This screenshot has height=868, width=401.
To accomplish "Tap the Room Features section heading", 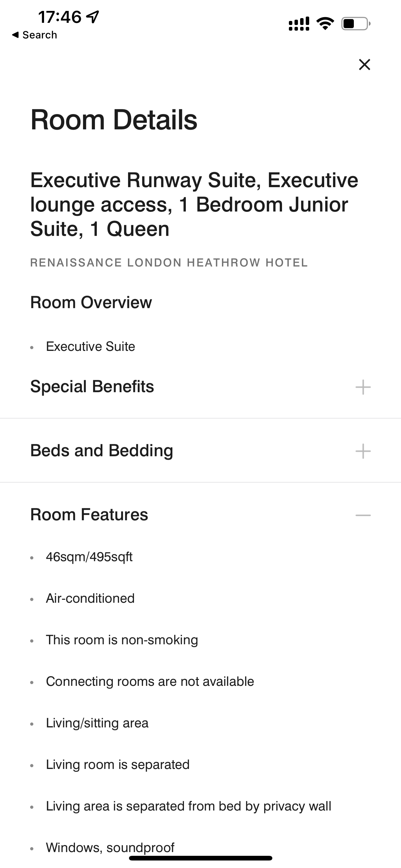I will pyautogui.click(x=89, y=515).
